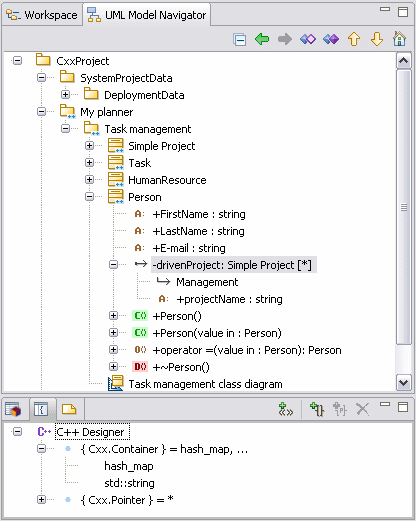Expand the DeploymentData folder node

[65, 95]
